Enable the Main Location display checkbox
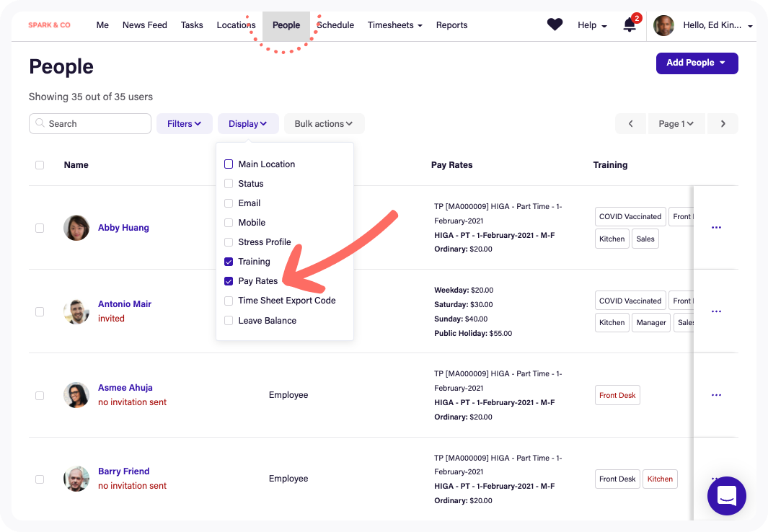This screenshot has width=768, height=532. click(x=229, y=164)
